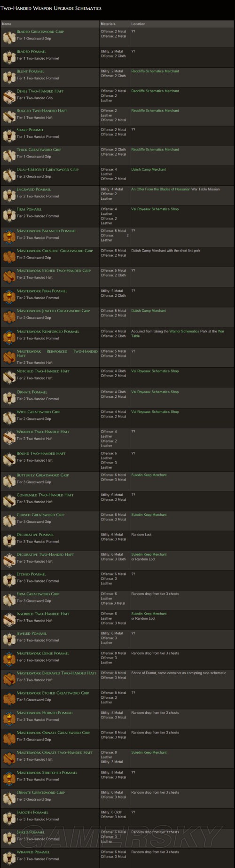Open Suledin Keep Merchant link for Butterfly Grip
Image resolution: width=235 pixels, height=868 pixels.
click(149, 475)
